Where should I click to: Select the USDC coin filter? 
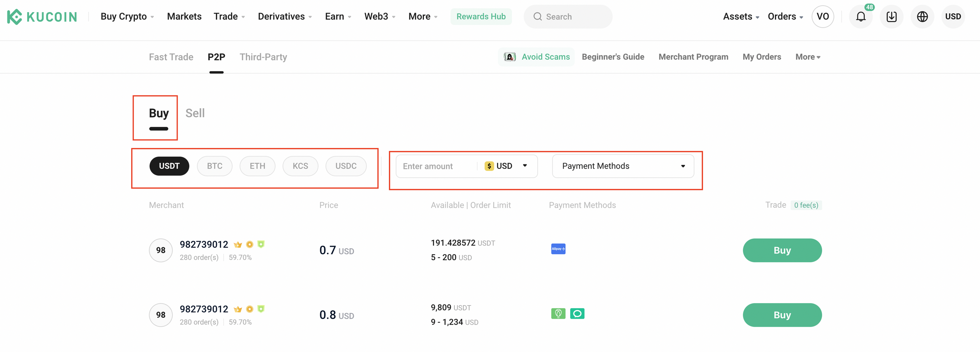(346, 166)
